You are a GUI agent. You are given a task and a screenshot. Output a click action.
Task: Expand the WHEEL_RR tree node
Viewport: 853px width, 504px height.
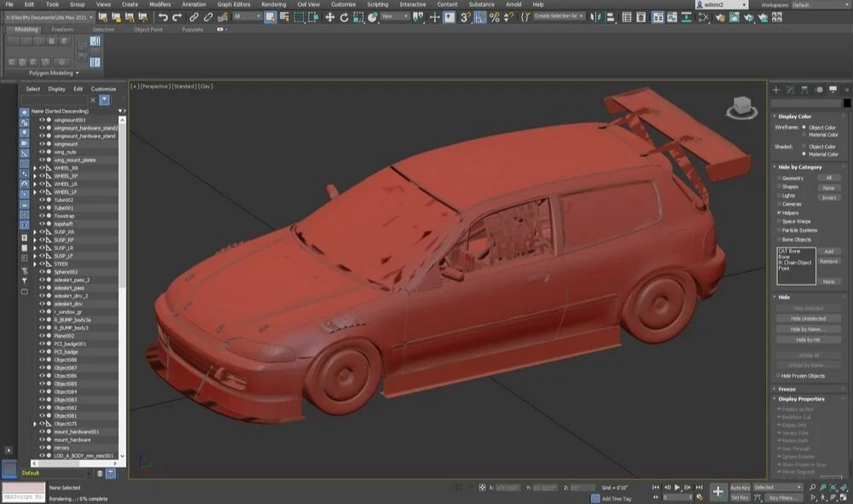[35, 168]
